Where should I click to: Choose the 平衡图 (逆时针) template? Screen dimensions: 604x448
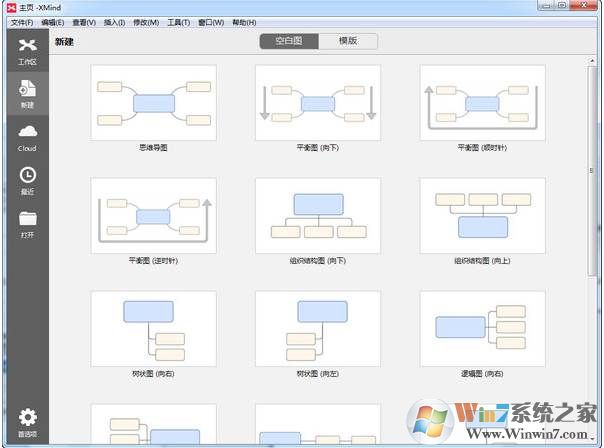tap(152, 216)
